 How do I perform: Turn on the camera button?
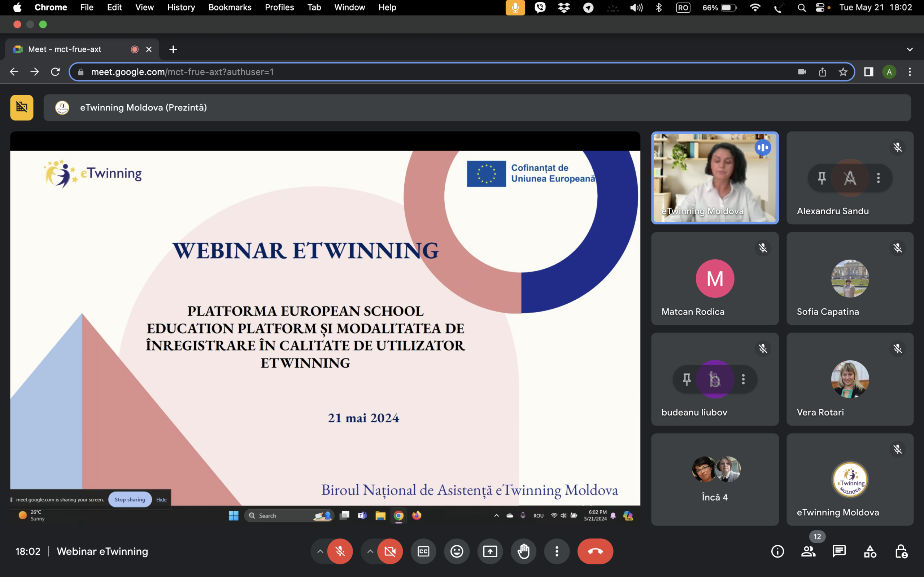tap(390, 551)
